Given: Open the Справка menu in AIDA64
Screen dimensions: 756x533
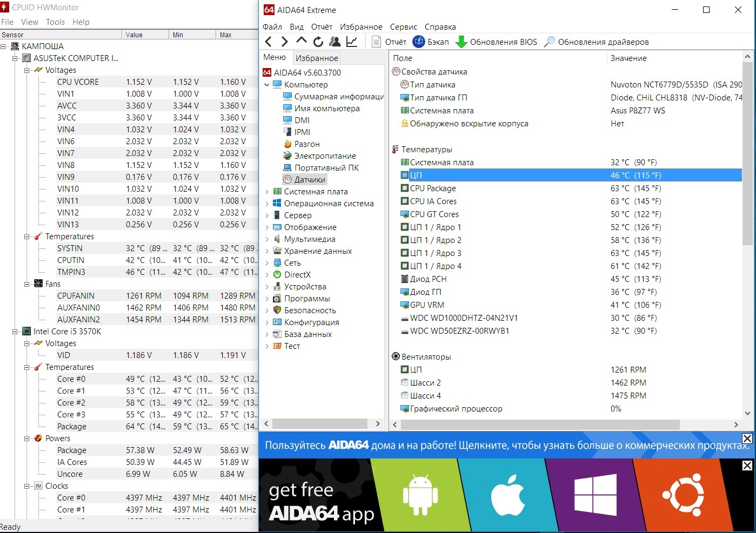Looking at the screenshot, I should tap(440, 26).
